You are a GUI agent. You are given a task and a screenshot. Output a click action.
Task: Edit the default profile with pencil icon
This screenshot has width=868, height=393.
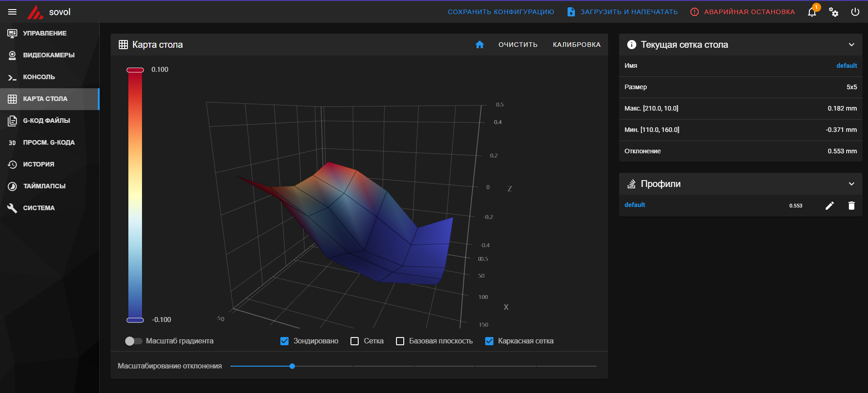pos(830,206)
